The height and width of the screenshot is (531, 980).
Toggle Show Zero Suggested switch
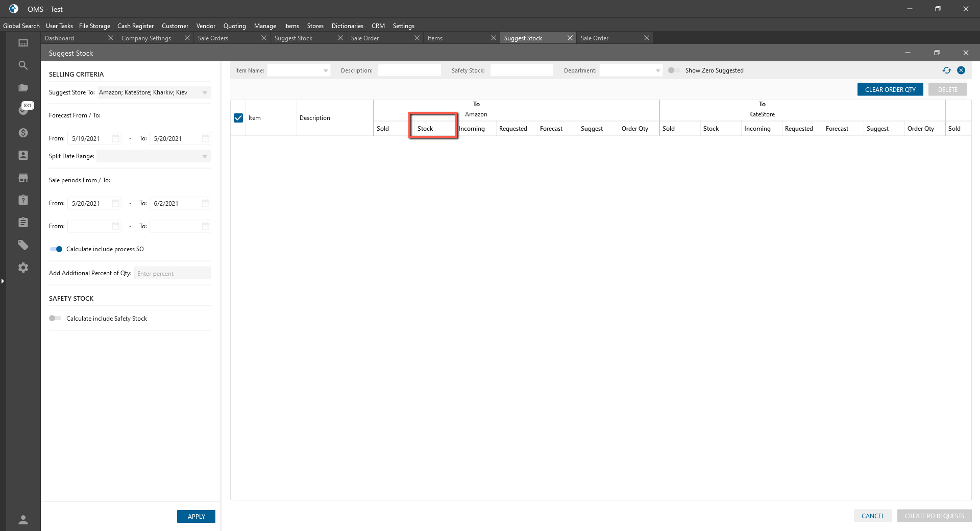[x=673, y=70]
